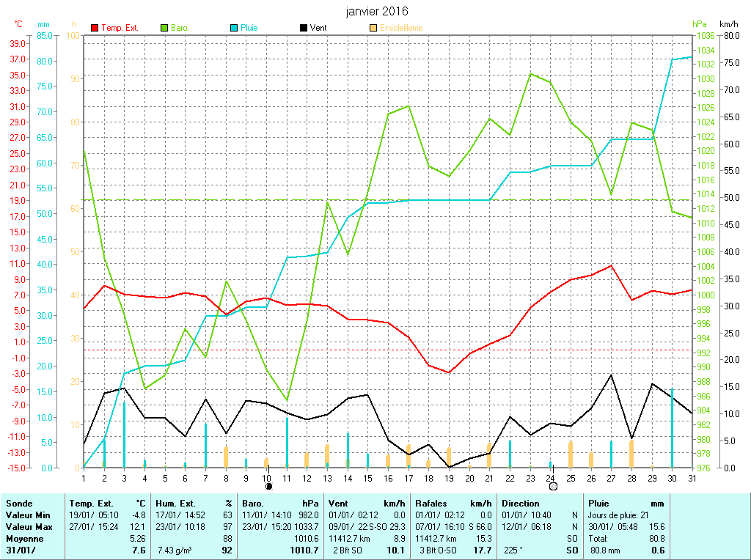Click the black Vent legend square
Viewport: 751px width, 560px height.
(x=304, y=28)
